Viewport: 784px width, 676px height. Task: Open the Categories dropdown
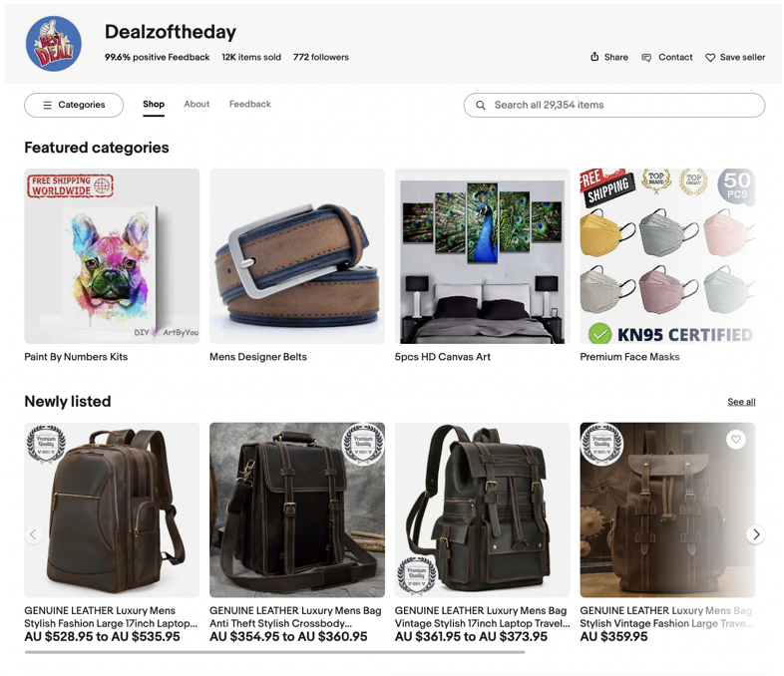pos(74,105)
